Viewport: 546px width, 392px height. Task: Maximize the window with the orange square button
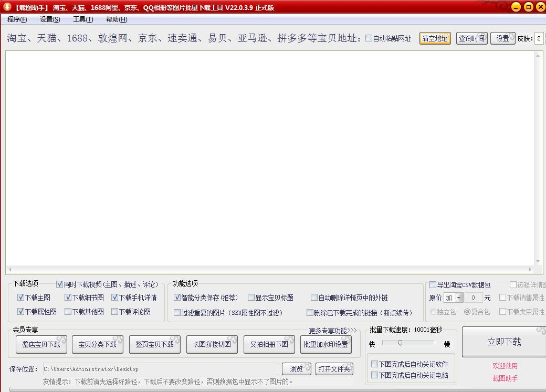click(529, 7)
